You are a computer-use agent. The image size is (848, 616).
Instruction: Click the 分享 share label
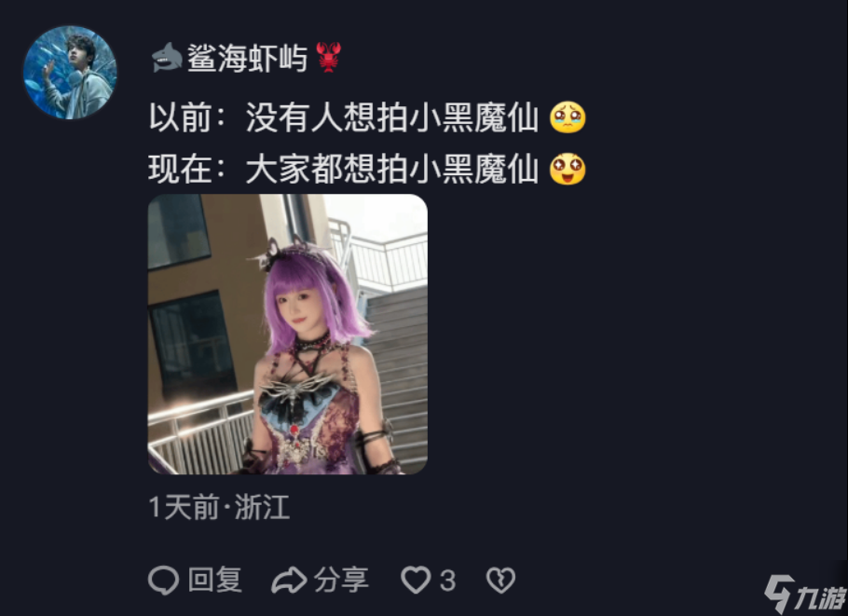341,581
